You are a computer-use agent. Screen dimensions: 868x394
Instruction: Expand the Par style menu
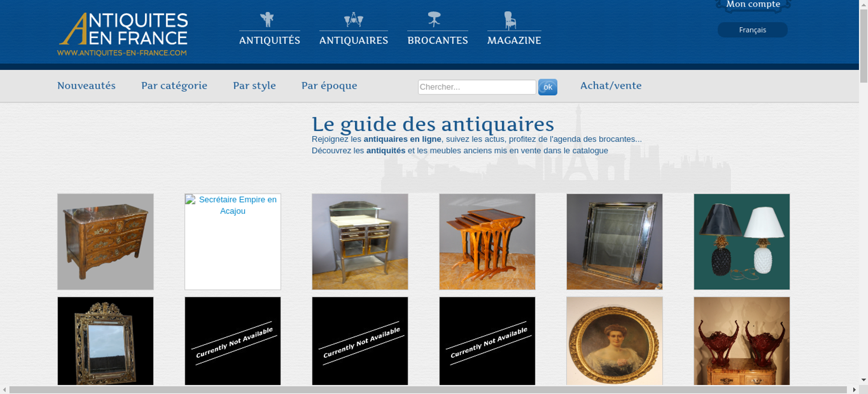click(254, 85)
